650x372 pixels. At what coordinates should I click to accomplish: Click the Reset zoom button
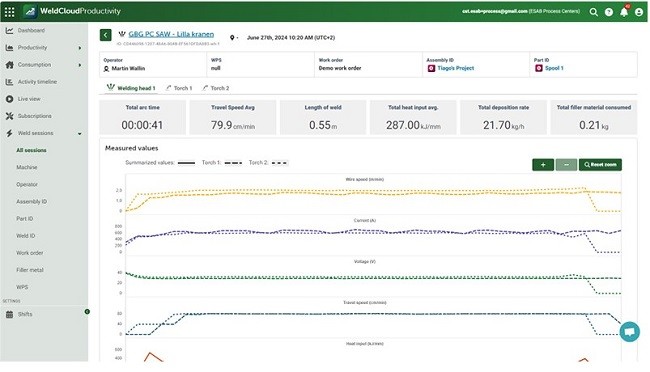point(600,165)
